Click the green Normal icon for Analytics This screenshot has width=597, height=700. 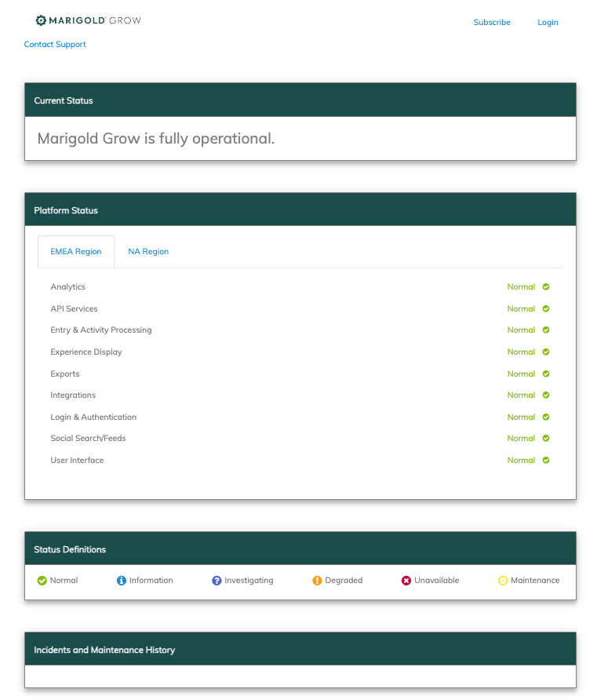pos(546,287)
